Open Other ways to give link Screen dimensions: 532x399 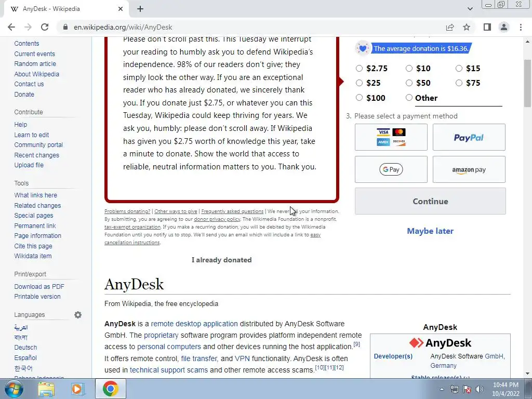pos(176,211)
